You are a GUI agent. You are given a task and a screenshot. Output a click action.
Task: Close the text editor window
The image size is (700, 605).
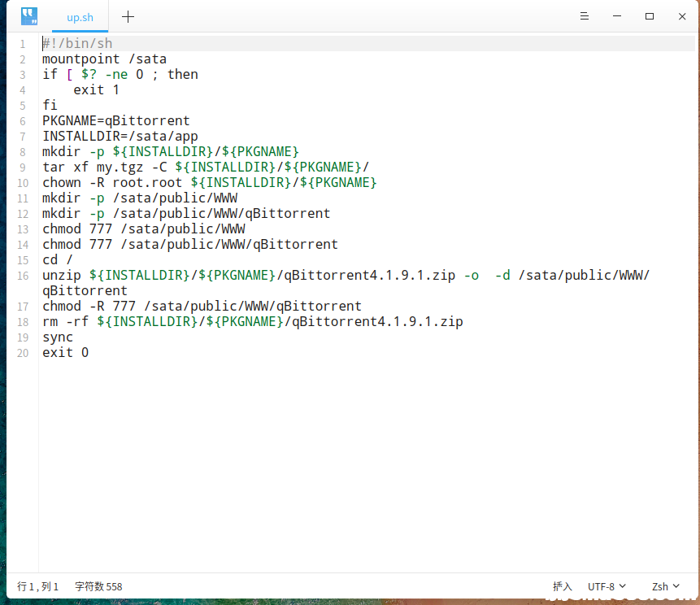pos(682,16)
